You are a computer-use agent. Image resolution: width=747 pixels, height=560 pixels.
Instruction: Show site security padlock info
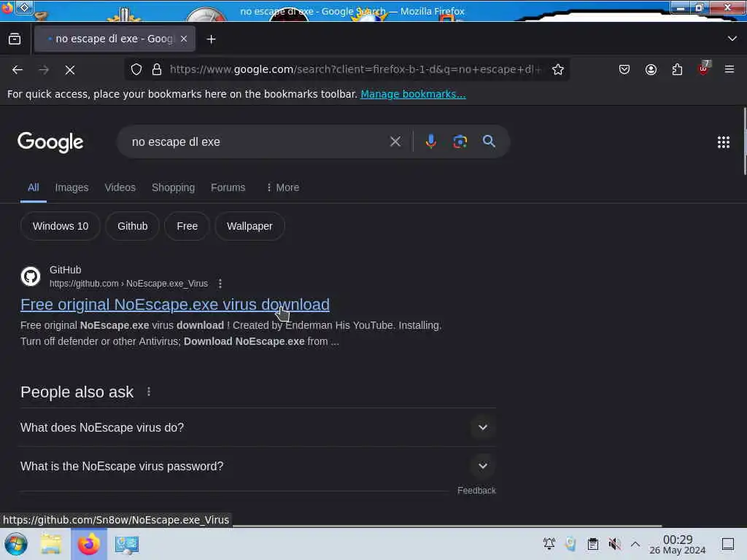coord(157,69)
